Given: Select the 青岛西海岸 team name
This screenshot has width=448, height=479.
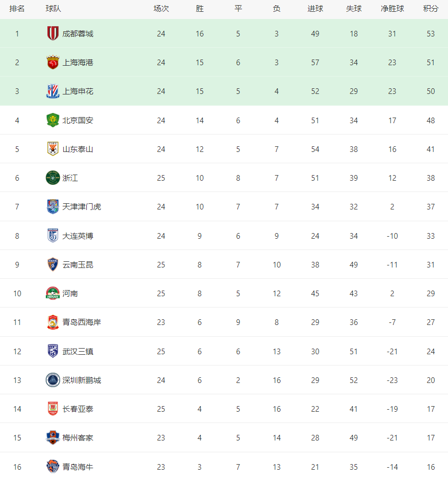Looking at the screenshot, I should (82, 322).
